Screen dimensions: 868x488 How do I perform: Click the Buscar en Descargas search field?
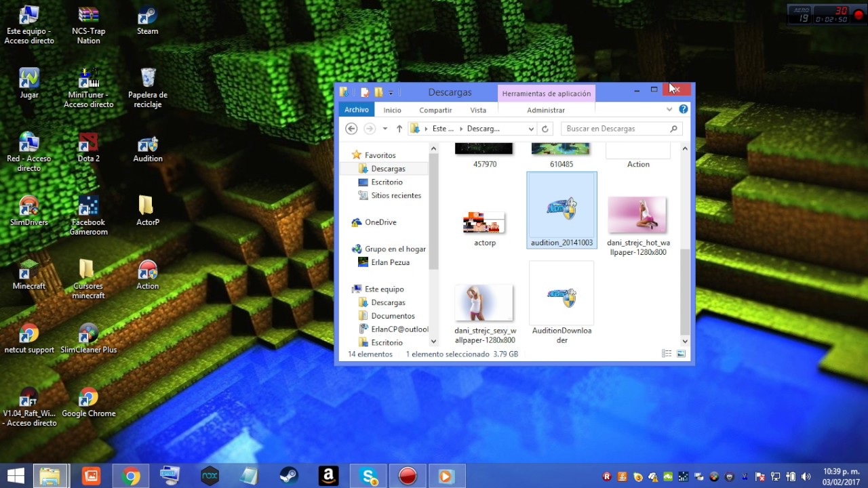[621, 129]
